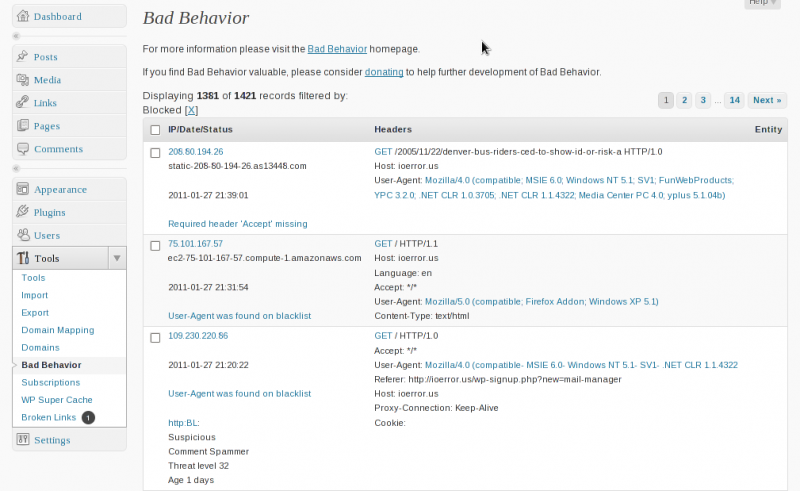Screen dimensions: 800x491
Task: Click the Comments speech bubble icon
Action: point(23,149)
